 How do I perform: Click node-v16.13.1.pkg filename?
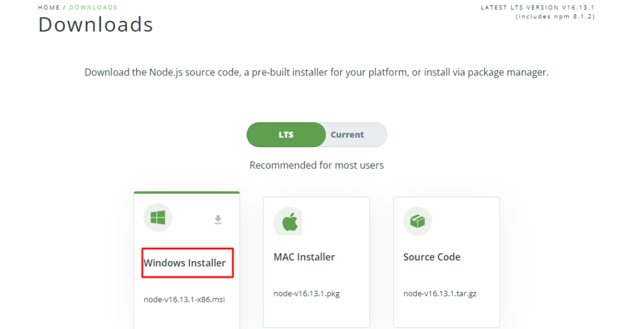[307, 294]
